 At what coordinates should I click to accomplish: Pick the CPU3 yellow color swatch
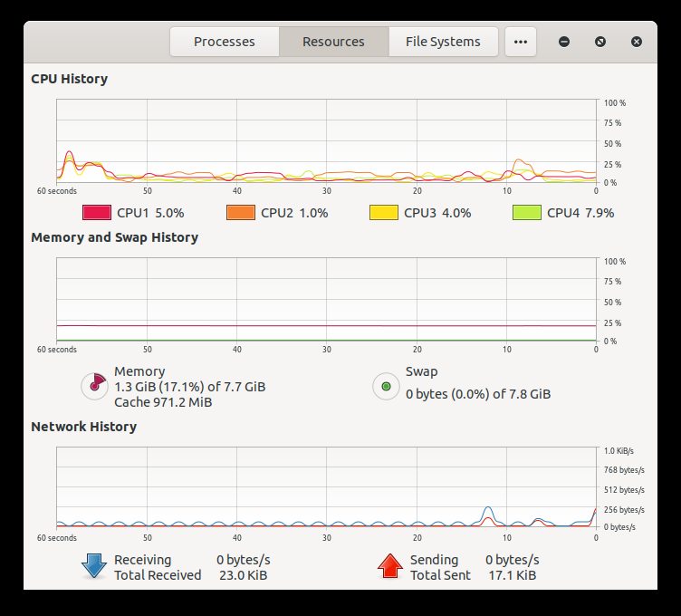[383, 213]
